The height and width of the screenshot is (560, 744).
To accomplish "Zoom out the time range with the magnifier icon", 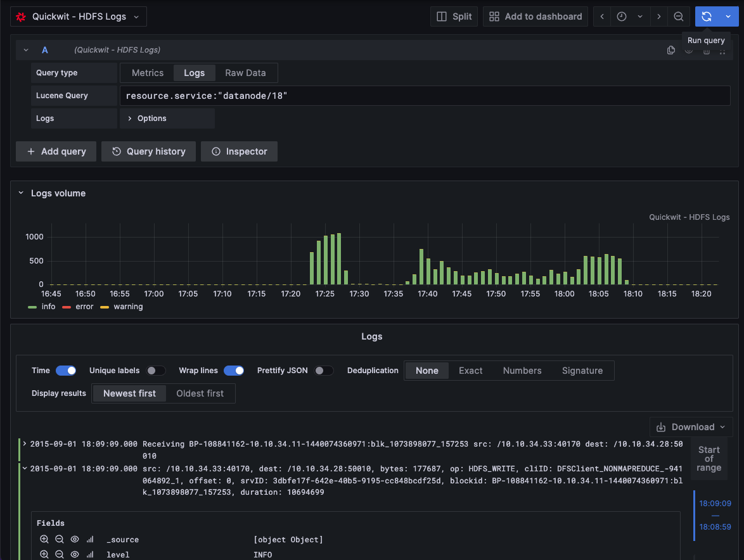I will (x=679, y=16).
